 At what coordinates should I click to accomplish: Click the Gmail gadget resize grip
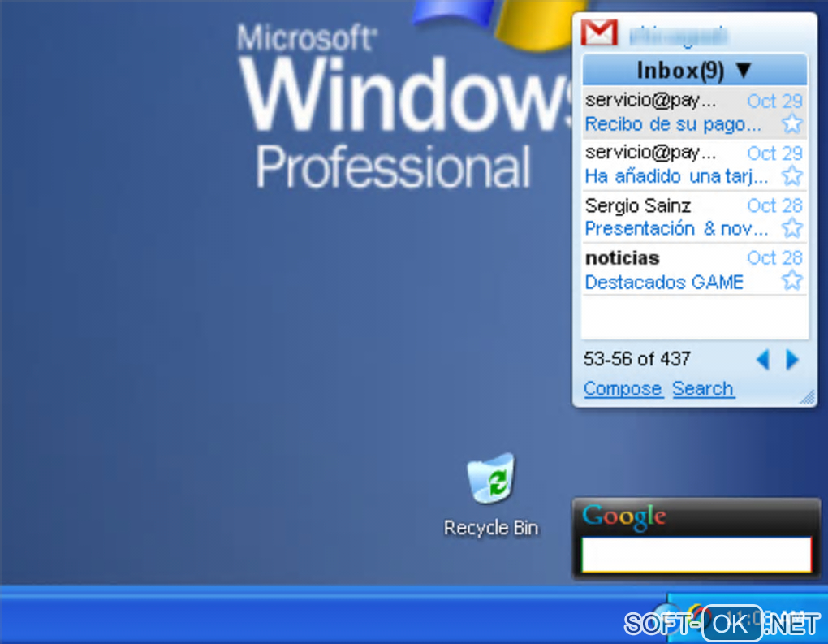pyautogui.click(x=807, y=397)
